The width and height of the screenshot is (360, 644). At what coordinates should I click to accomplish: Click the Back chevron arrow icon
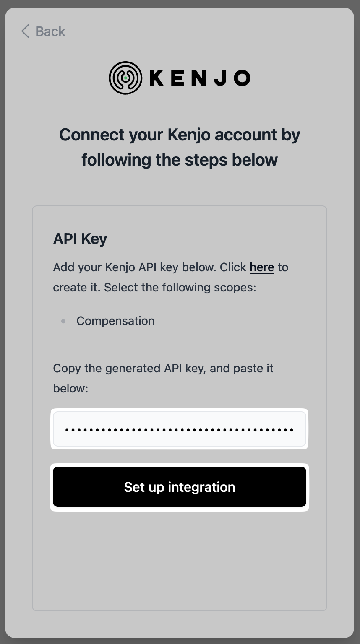pos(25,31)
